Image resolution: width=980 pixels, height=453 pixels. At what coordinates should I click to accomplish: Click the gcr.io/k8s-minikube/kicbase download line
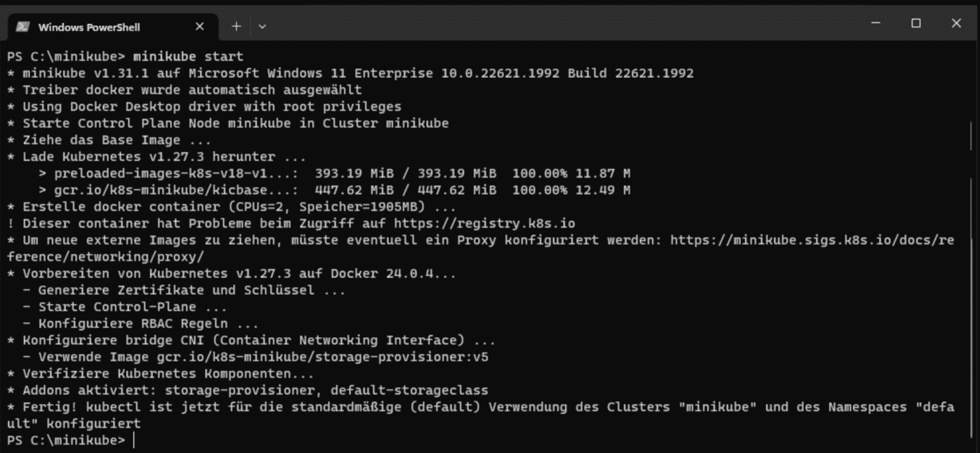[281, 190]
